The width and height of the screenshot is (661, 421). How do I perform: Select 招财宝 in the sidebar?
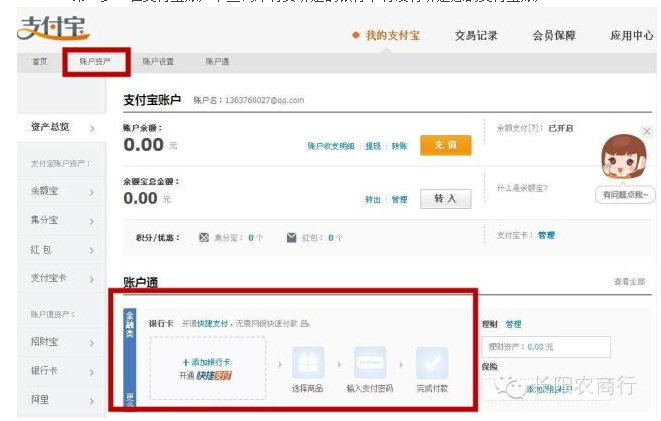coord(44,341)
